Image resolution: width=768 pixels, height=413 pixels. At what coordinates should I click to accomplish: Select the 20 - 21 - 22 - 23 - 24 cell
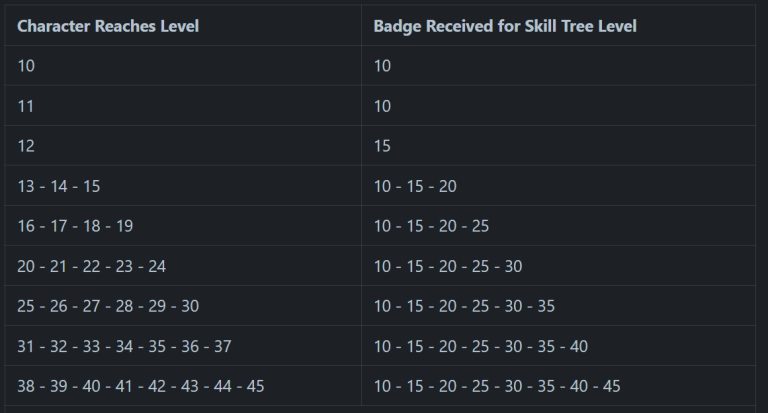183,266
